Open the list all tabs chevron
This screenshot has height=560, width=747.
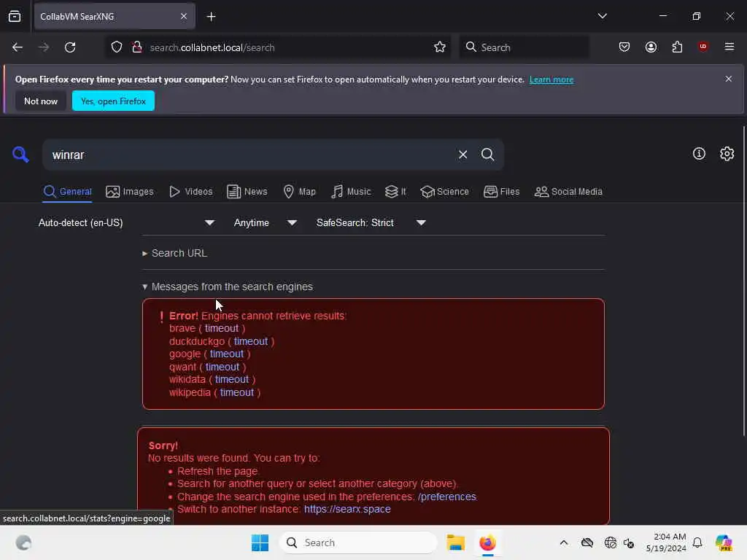(x=602, y=16)
